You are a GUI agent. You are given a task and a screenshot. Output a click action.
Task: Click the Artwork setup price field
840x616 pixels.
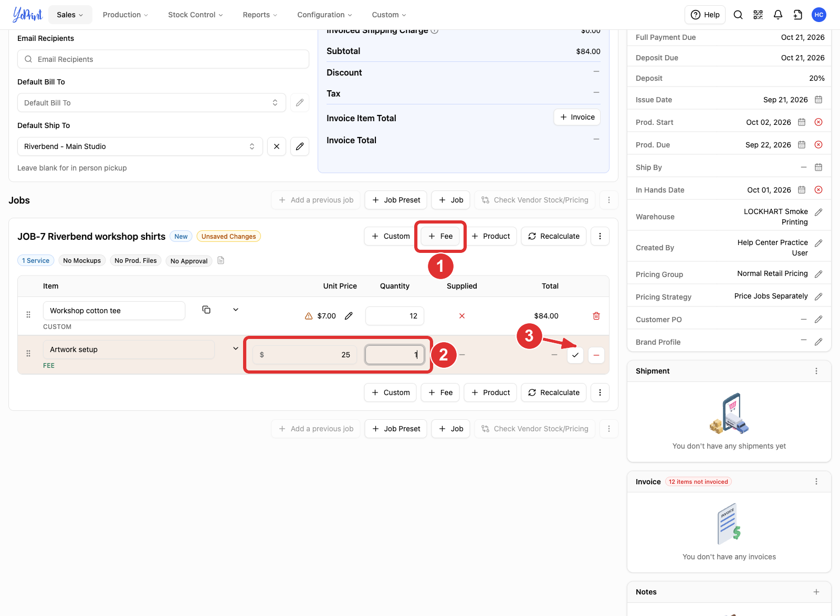point(304,355)
